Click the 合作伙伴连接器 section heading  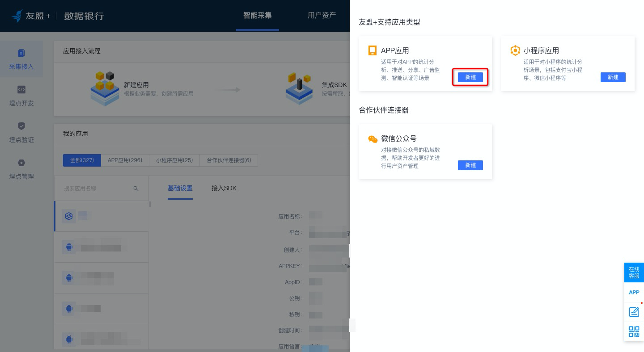click(x=384, y=110)
